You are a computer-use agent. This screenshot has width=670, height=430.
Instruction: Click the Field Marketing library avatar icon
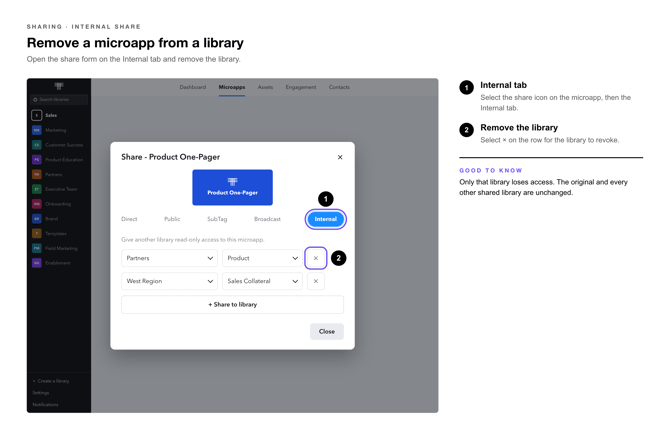[x=37, y=248]
